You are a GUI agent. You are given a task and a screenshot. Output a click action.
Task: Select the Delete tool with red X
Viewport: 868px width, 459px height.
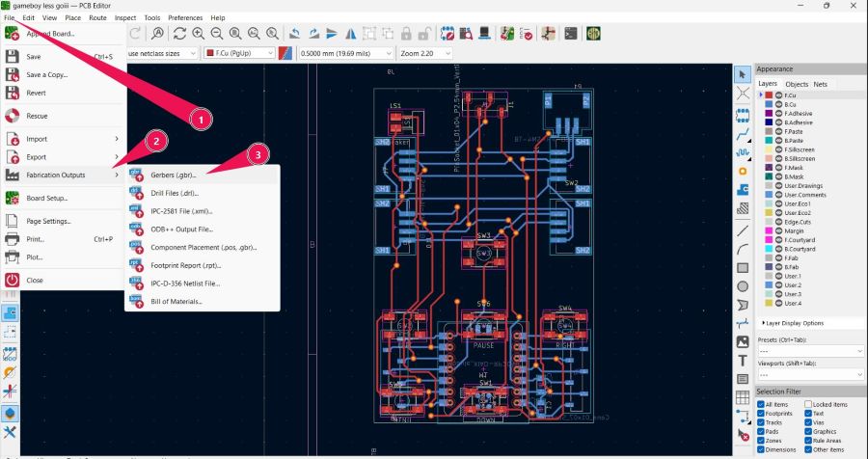point(743,435)
